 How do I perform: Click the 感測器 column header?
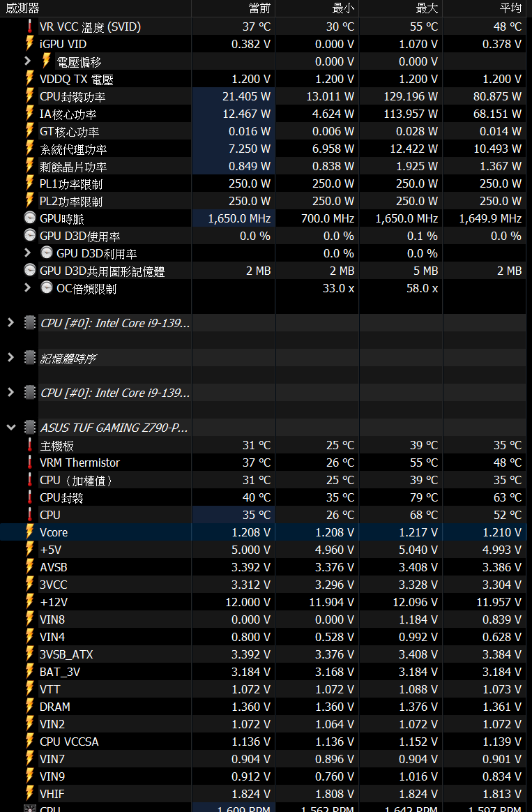pyautogui.click(x=23, y=8)
